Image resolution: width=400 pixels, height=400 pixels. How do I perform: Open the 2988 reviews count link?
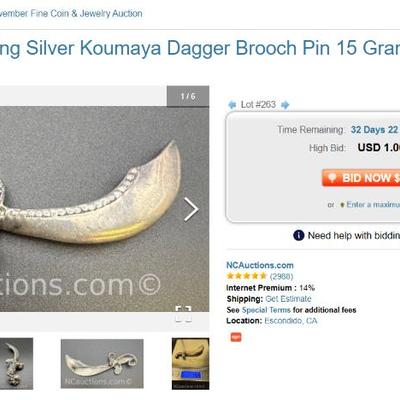click(x=281, y=276)
